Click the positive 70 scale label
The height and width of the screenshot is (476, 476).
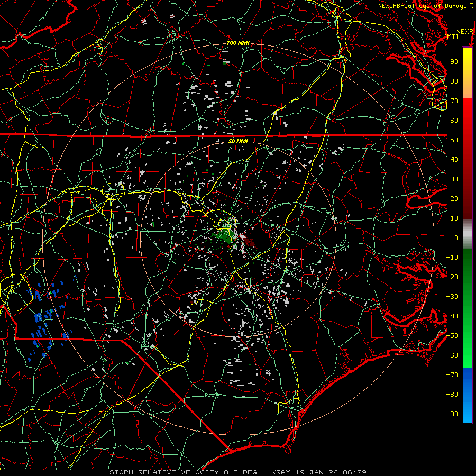(454, 101)
